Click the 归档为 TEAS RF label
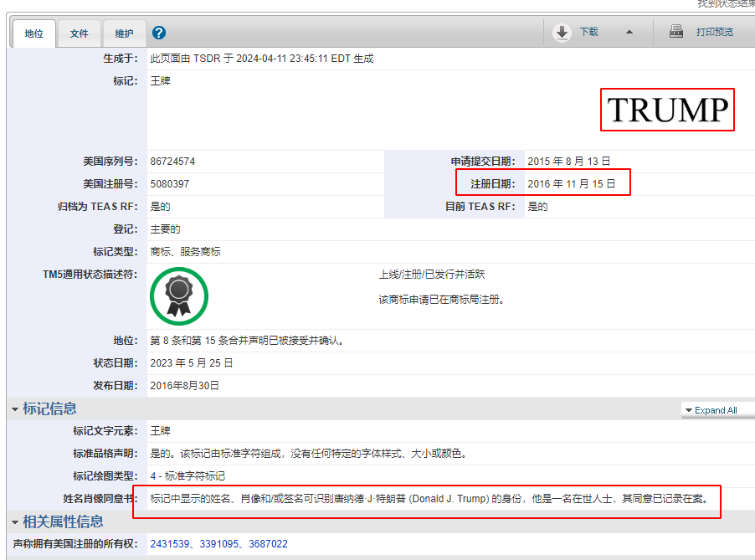 (98, 207)
